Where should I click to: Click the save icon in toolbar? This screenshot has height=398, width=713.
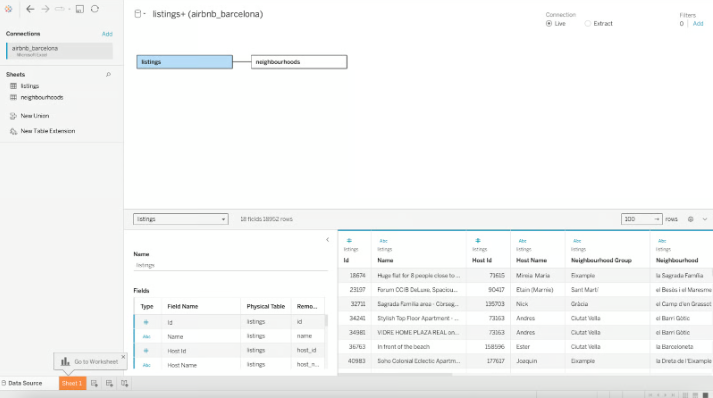(80, 9)
